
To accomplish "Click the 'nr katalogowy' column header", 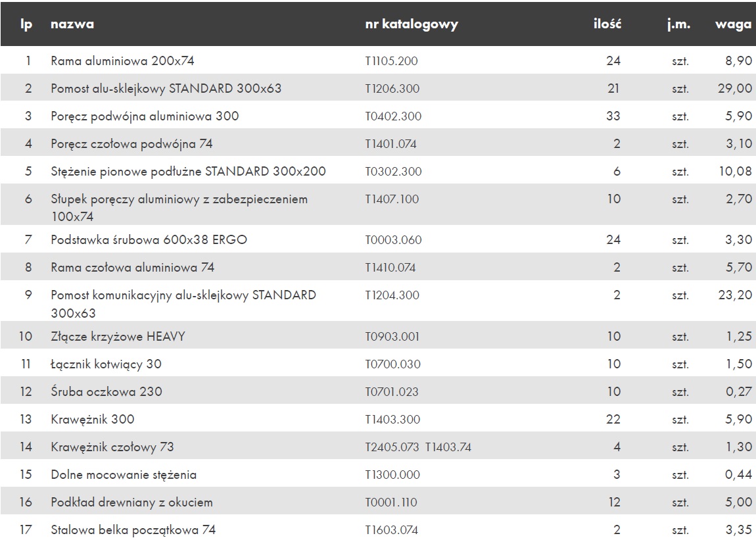I will point(412,24).
